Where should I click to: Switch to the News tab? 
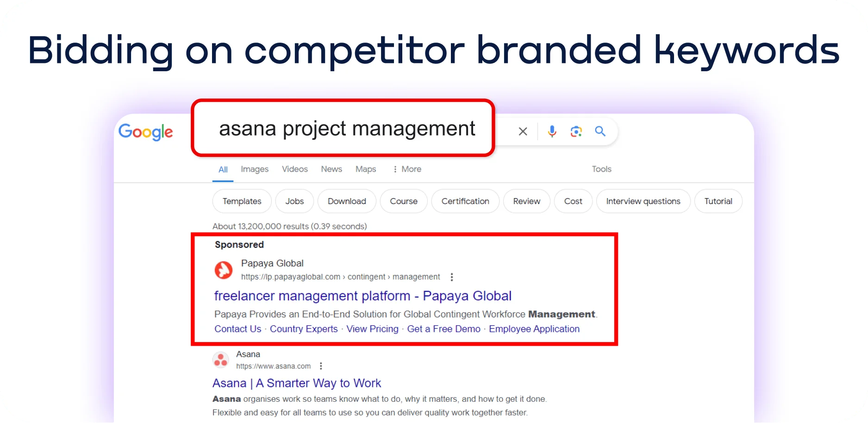point(331,169)
